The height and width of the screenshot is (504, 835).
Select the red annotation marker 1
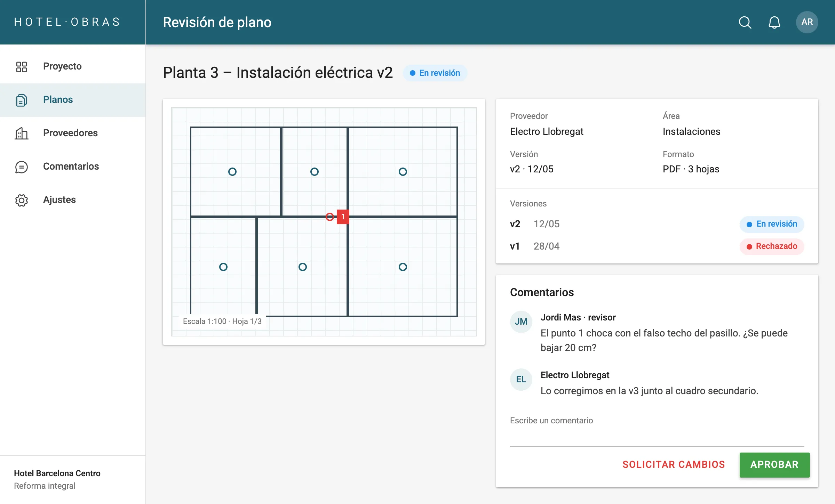[343, 217]
